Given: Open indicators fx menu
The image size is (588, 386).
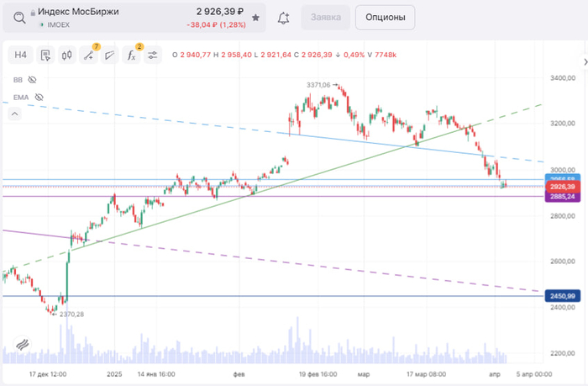Looking at the screenshot, I should pos(131,56).
